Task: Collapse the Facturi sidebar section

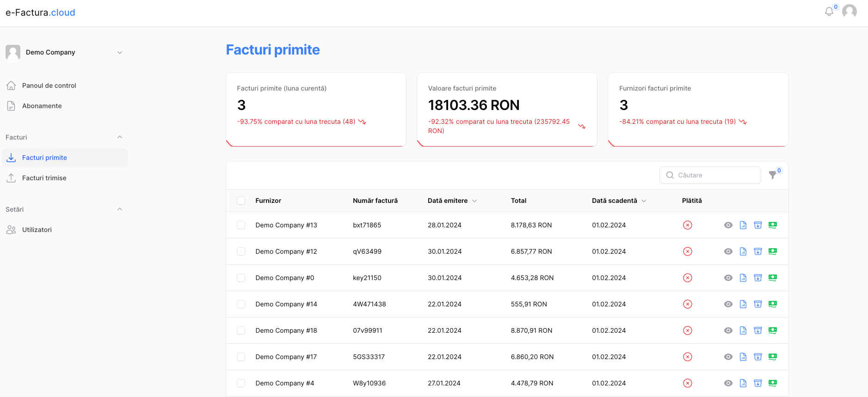Action: (120, 137)
